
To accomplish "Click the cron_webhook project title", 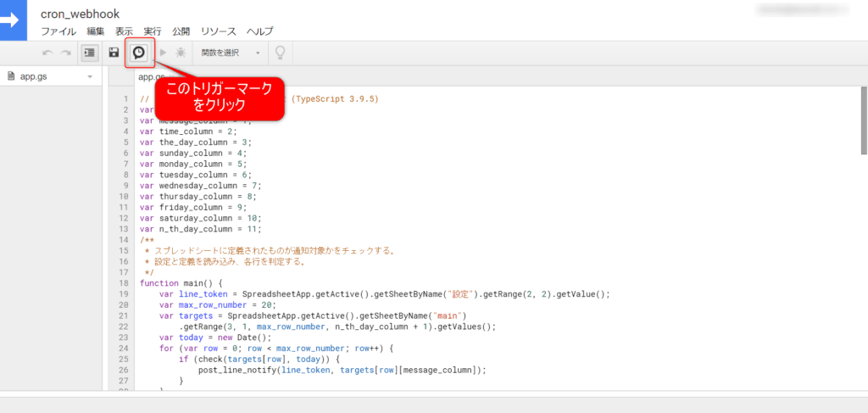I will pos(80,14).
